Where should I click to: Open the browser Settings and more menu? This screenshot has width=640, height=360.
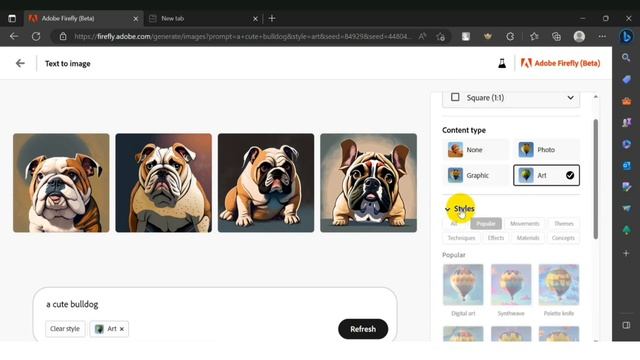click(x=602, y=36)
